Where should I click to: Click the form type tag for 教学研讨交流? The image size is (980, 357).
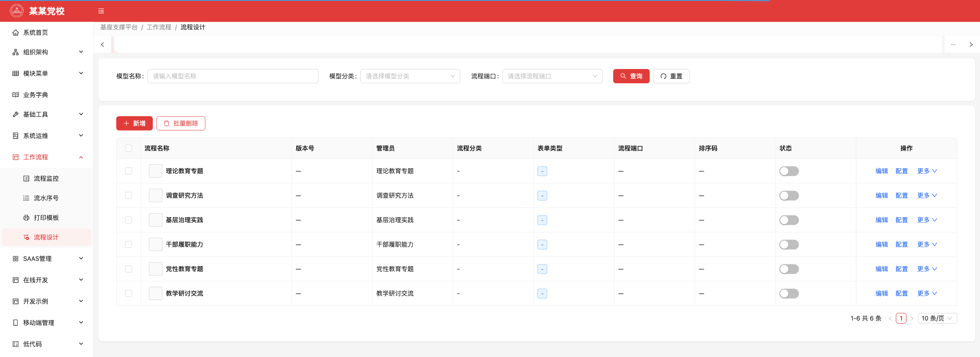coord(542,293)
